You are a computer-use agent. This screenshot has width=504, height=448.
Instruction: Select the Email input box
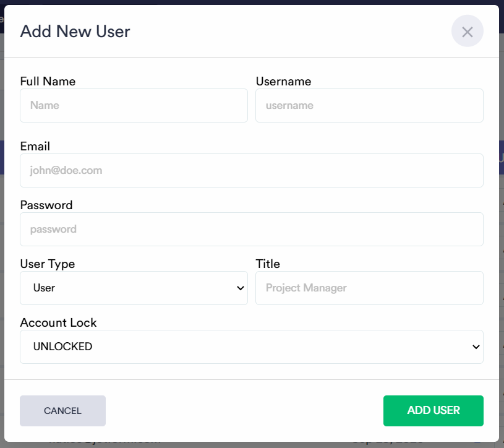[252, 170]
